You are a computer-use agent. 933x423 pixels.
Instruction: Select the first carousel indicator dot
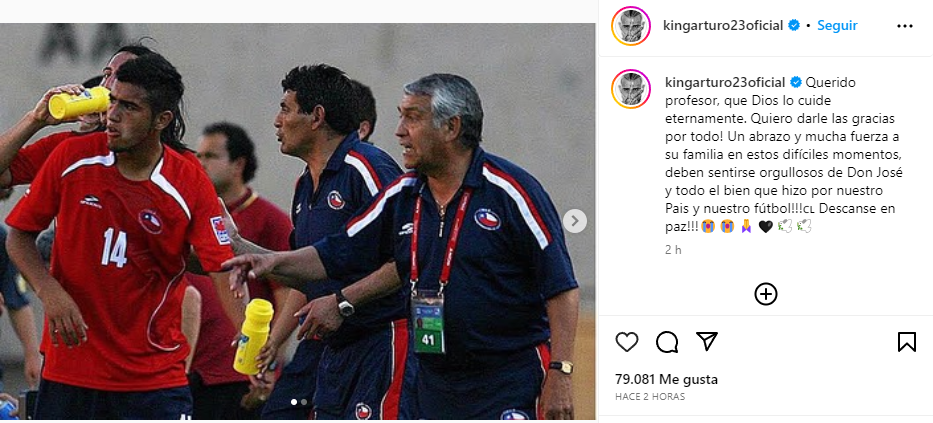coord(294,402)
